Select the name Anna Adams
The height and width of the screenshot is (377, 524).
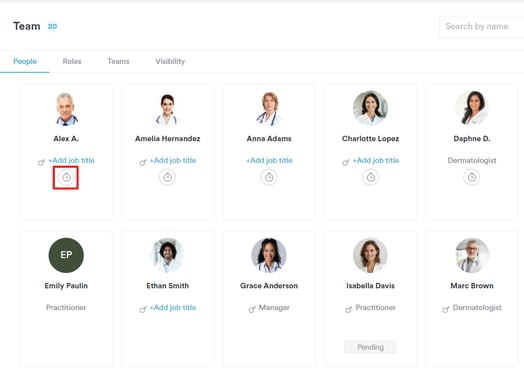click(x=269, y=139)
